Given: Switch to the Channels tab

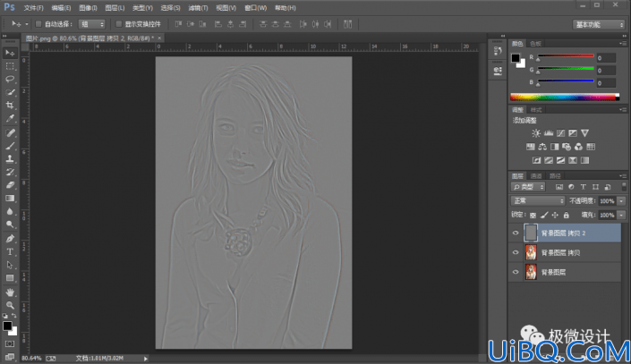Looking at the screenshot, I should tap(536, 176).
